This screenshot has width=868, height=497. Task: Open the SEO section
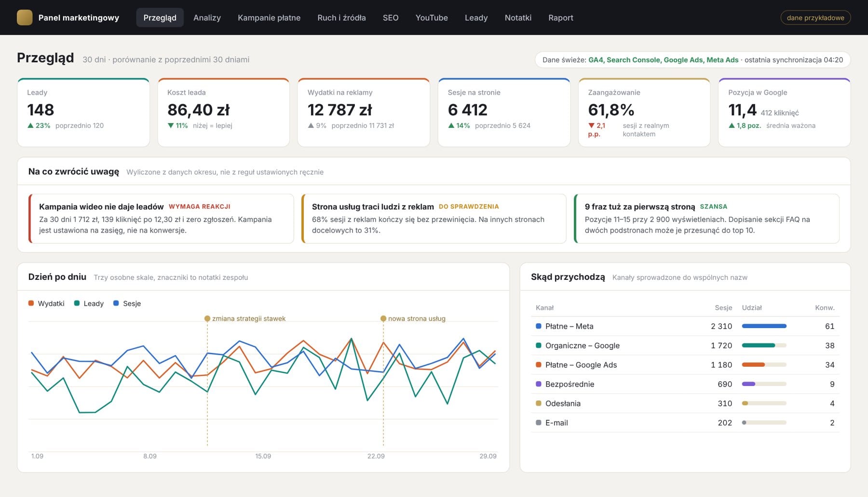click(391, 17)
